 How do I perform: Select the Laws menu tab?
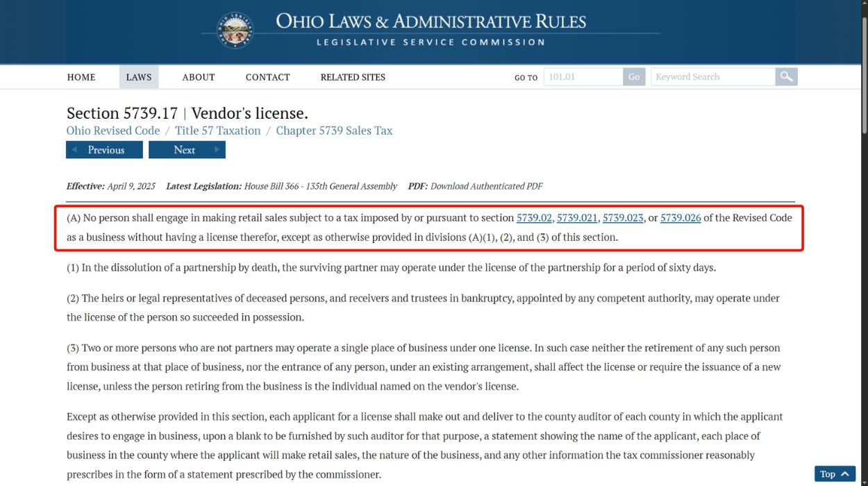[x=139, y=77]
